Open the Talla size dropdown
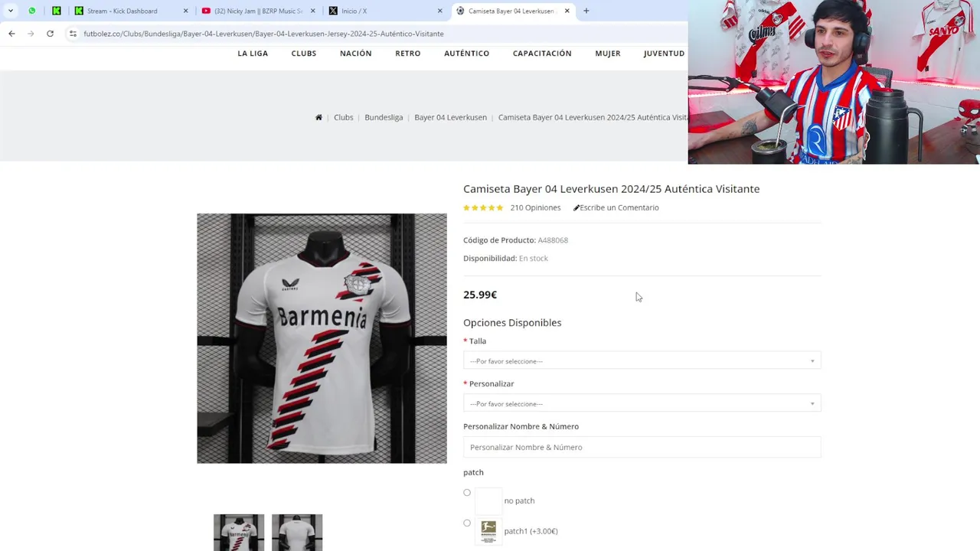Viewport: 980px width, 551px height. (x=642, y=360)
